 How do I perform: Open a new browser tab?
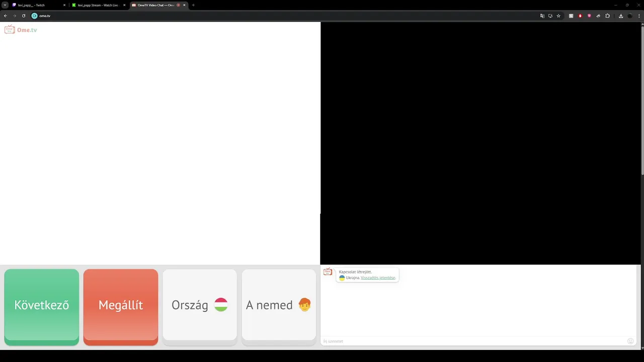[x=193, y=5]
